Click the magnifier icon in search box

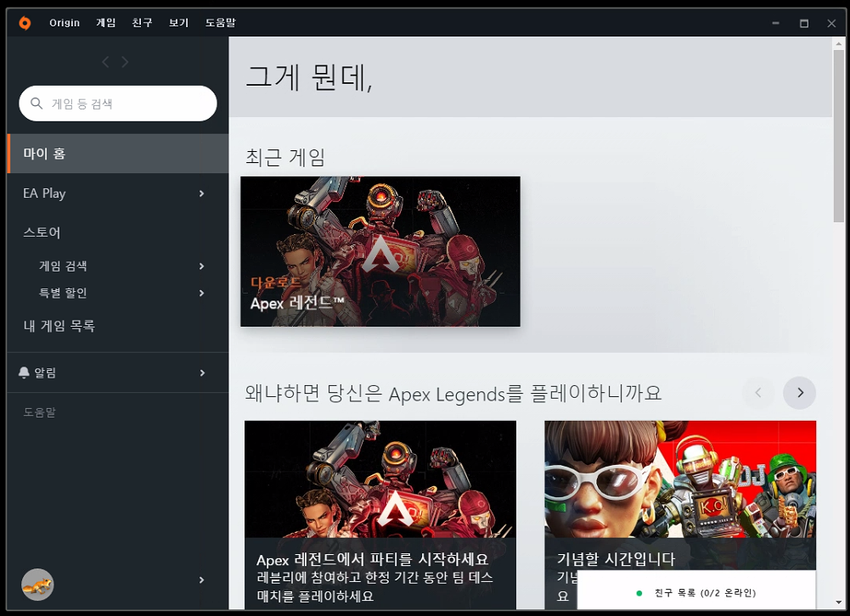[x=37, y=104]
